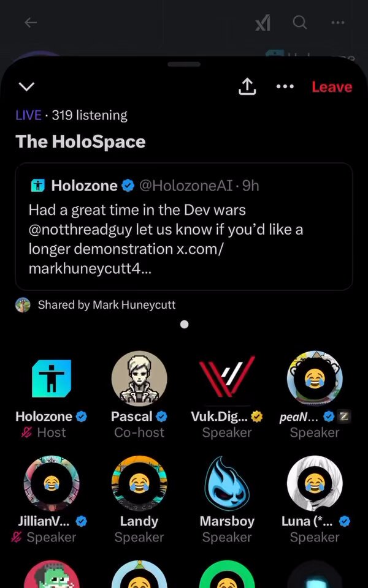368x588 pixels.
Task: Tap the Grok xI icon in header
Action: pos(263,24)
